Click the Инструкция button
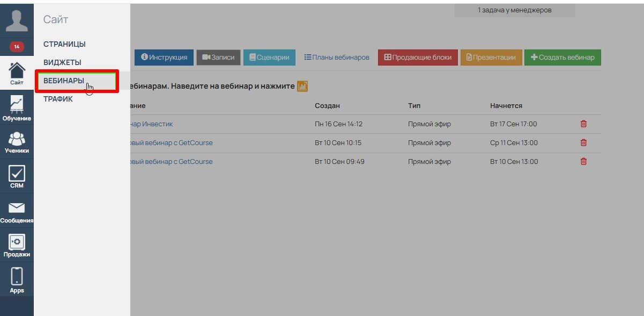This screenshot has width=644, height=316. (164, 58)
